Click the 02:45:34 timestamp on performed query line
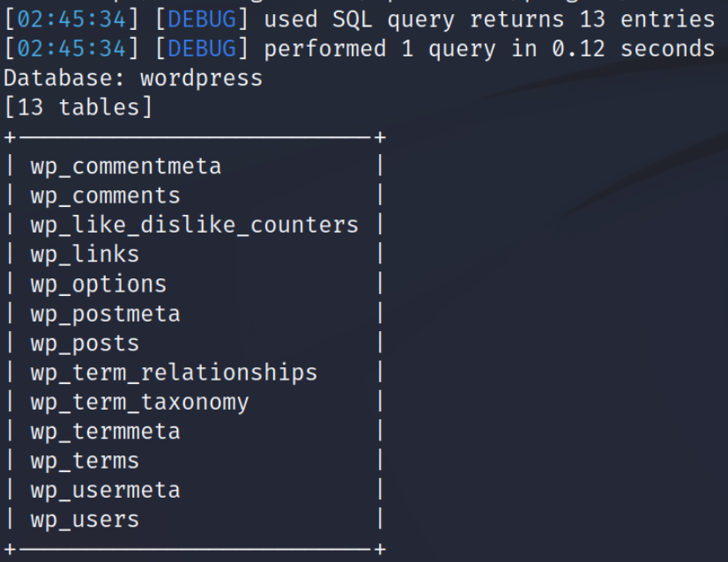Viewport: 728px width, 562px height. [71, 49]
